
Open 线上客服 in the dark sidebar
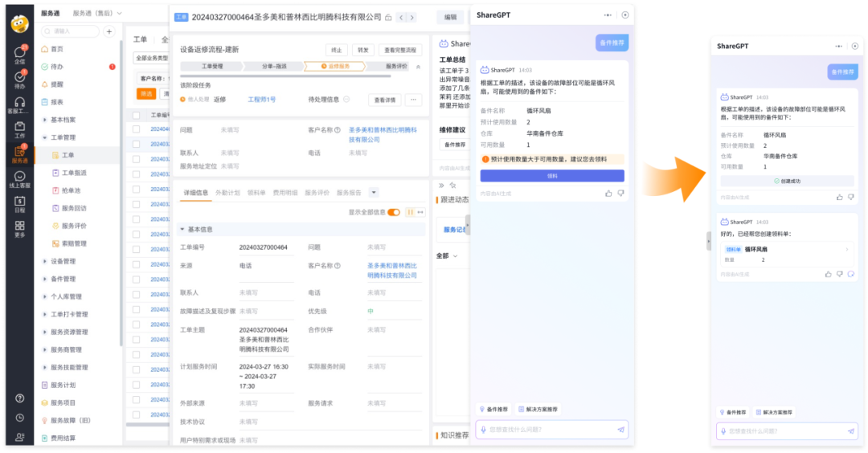click(x=19, y=179)
